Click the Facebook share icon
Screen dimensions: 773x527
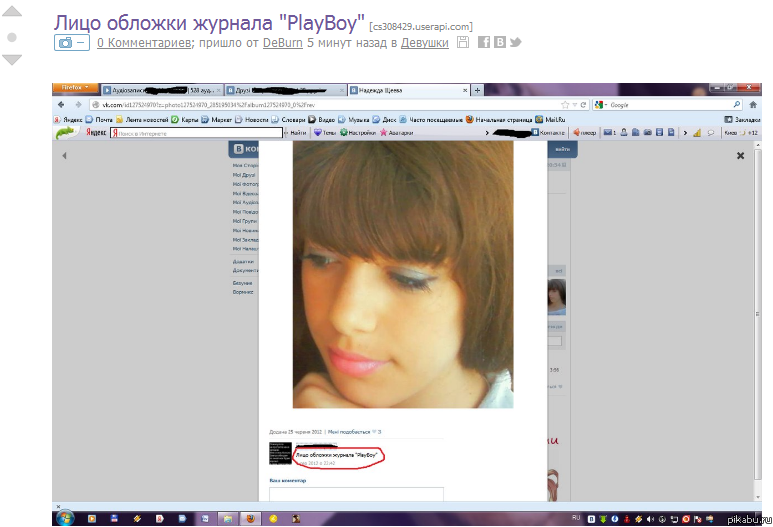pyautogui.click(x=484, y=43)
